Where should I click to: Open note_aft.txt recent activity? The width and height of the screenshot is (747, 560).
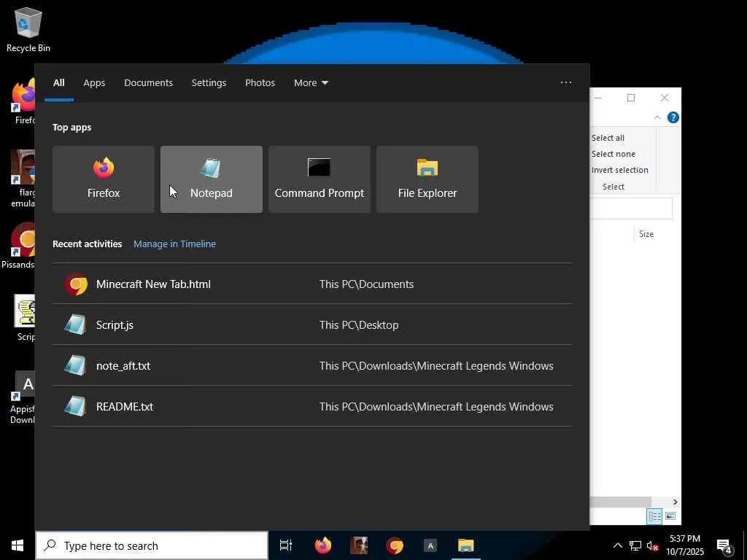(312, 366)
